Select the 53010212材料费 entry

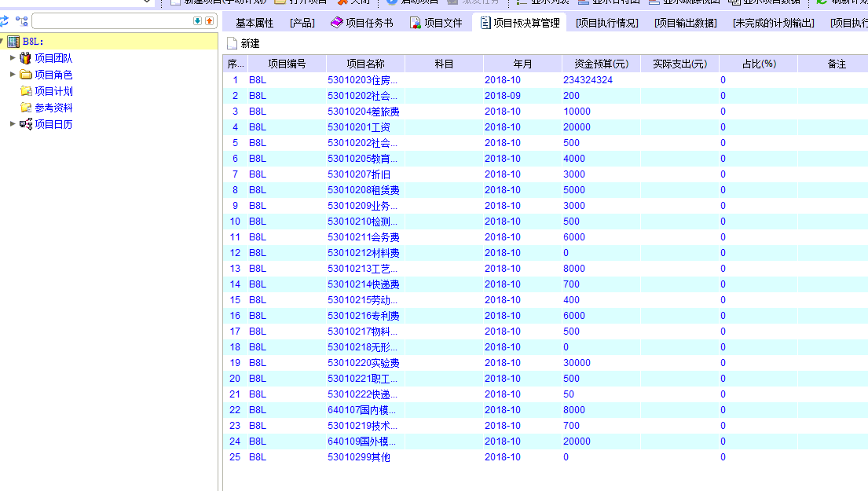pos(364,253)
